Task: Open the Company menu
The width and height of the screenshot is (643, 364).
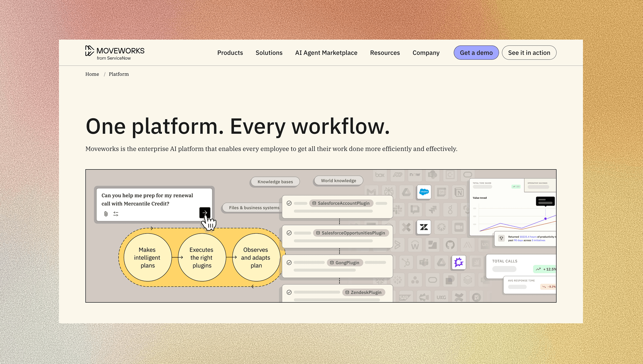Action: [426, 53]
